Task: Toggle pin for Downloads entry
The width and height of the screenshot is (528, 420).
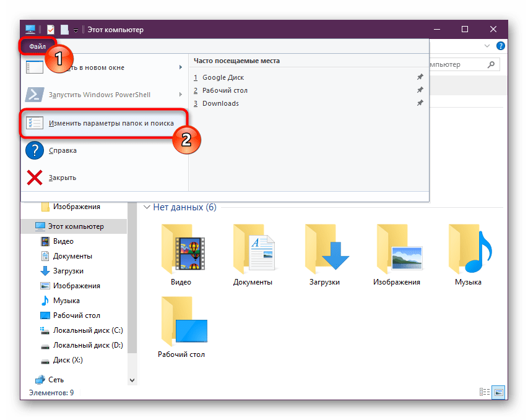Action: click(420, 103)
